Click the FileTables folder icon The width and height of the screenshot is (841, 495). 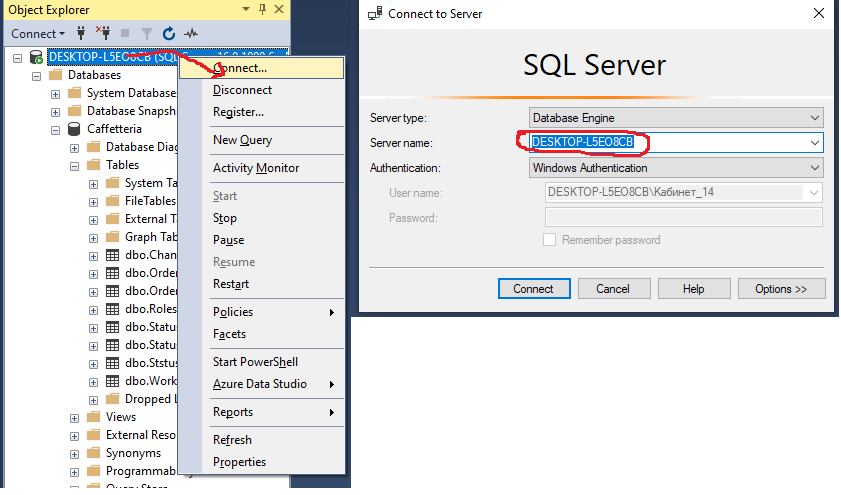(112, 201)
